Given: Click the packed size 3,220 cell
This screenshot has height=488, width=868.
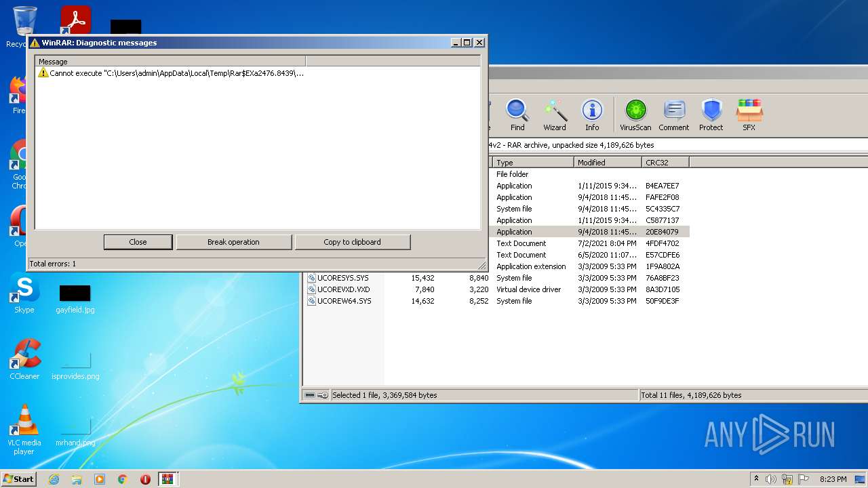Looking at the screenshot, I should coord(479,289).
